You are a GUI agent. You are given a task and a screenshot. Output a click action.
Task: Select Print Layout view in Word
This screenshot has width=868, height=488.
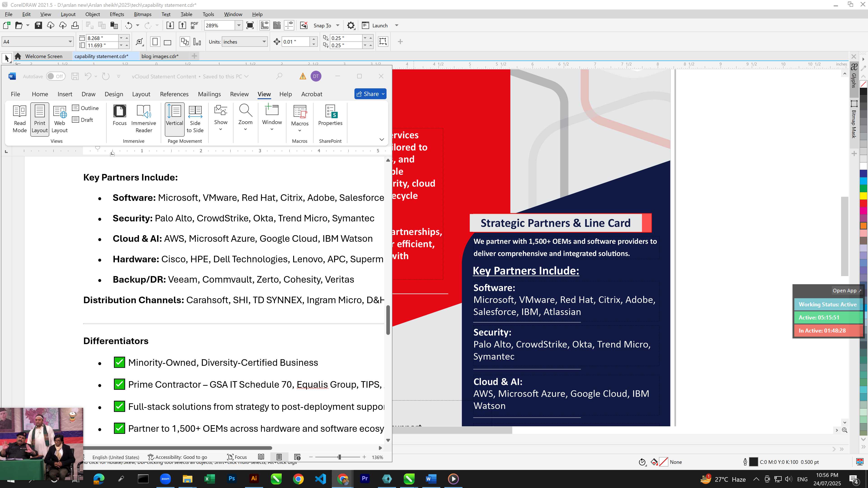[39, 119]
